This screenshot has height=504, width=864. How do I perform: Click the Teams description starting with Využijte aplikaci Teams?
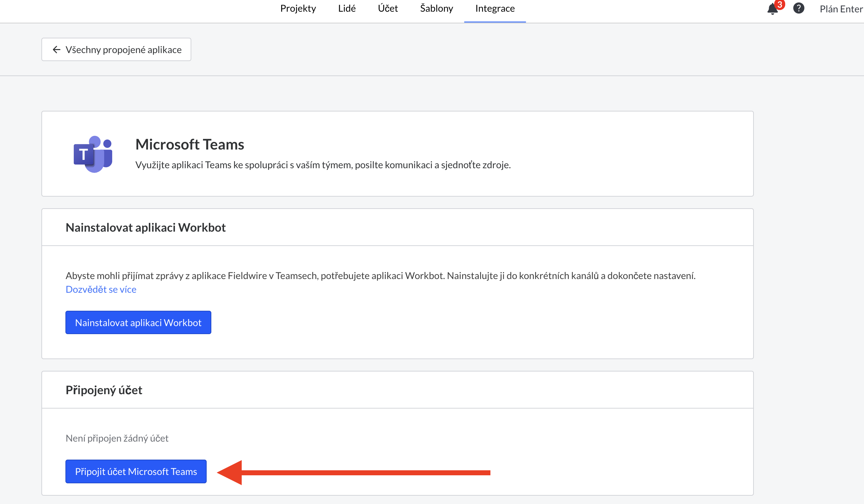(x=323, y=165)
